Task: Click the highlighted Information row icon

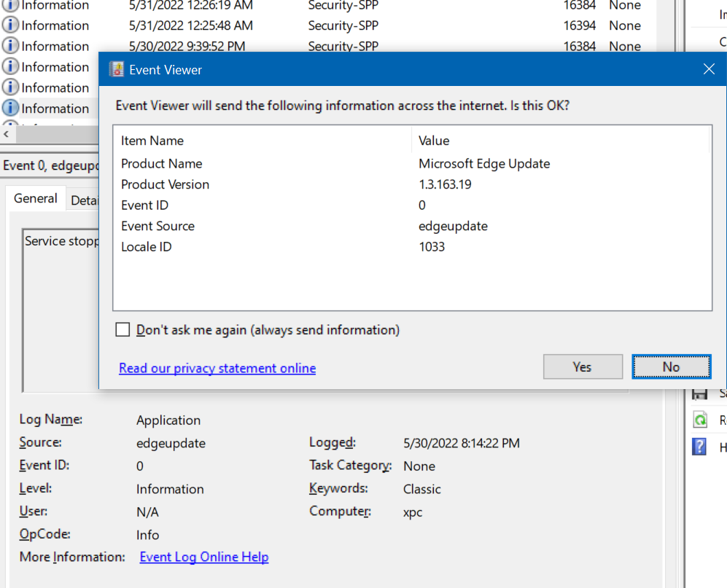Action: (10, 108)
